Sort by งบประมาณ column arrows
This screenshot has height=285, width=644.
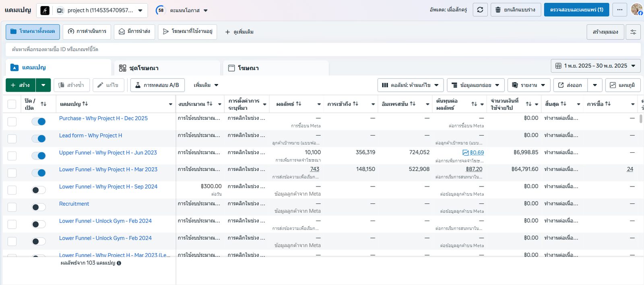pyautogui.click(x=209, y=104)
